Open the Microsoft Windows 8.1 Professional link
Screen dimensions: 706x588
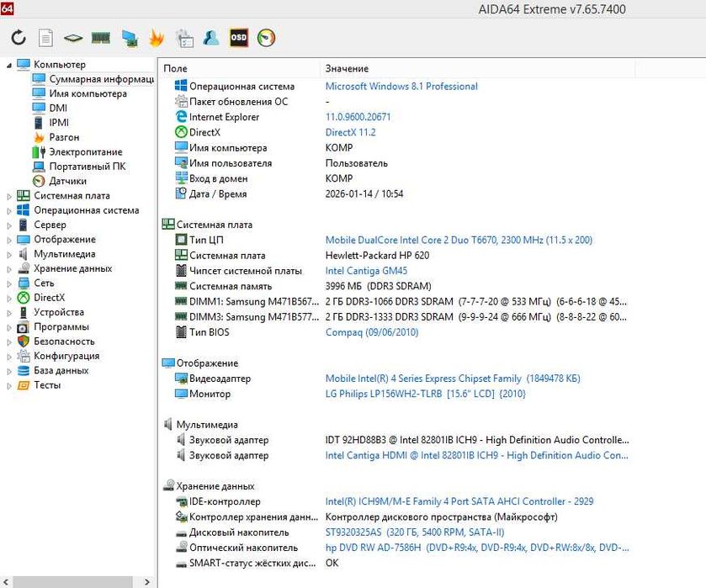(401, 87)
